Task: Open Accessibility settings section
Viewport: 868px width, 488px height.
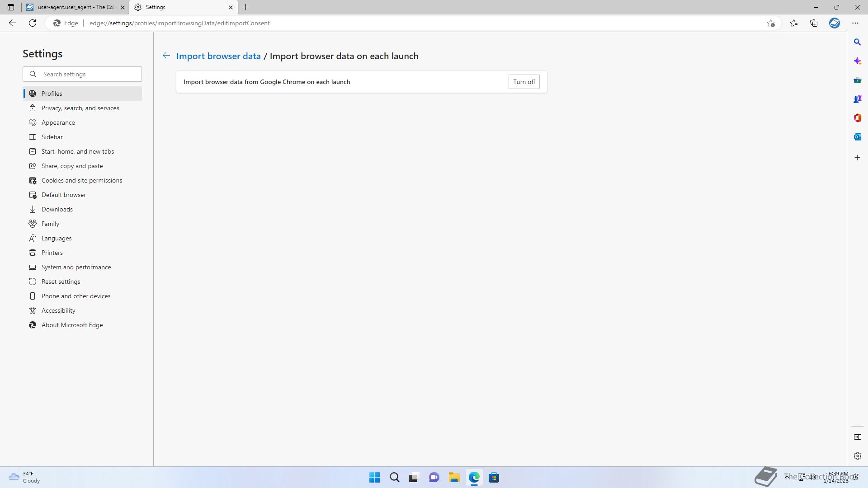Action: 82,310
